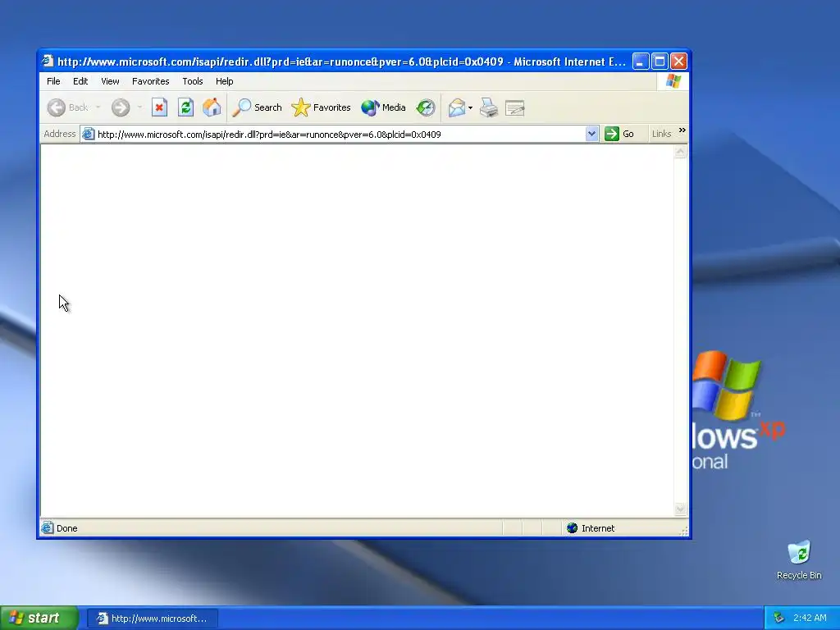Click the microsoft.com taskbar button
Viewport: 840px width, 630px height.
pos(152,619)
